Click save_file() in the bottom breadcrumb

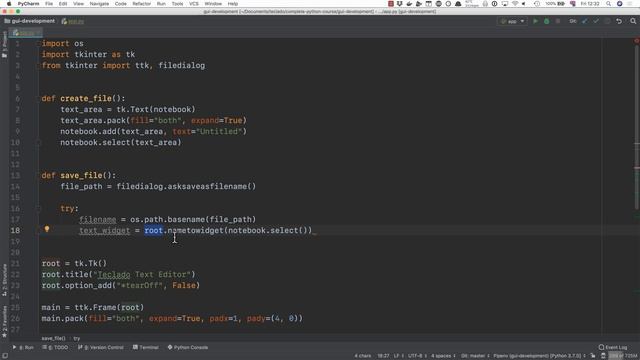click(53, 338)
